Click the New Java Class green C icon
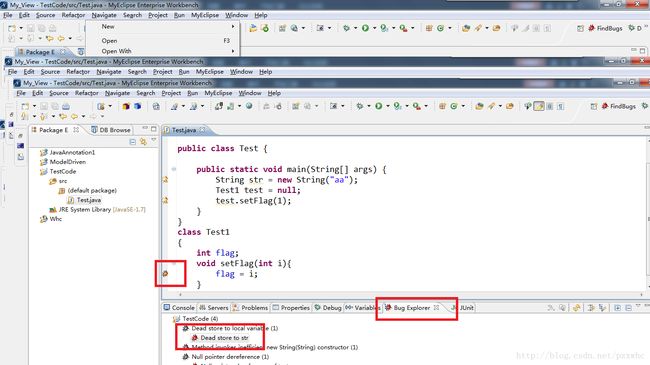This screenshot has height=365, width=650. point(454,106)
